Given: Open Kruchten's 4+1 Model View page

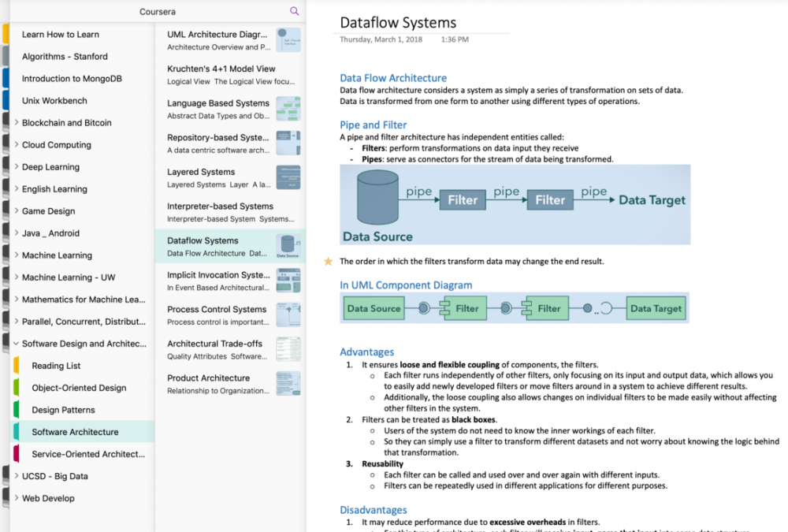Looking at the screenshot, I should click(230, 74).
